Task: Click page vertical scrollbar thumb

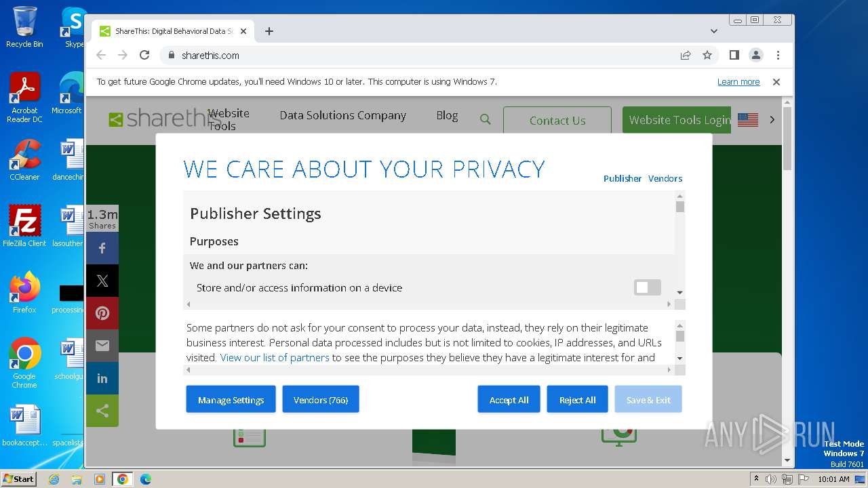Action: 787,139
